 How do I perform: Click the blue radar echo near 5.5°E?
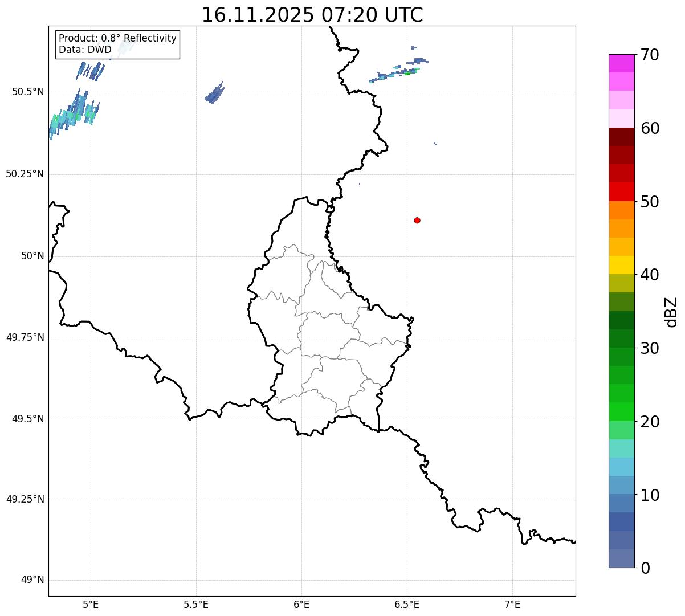[x=215, y=93]
